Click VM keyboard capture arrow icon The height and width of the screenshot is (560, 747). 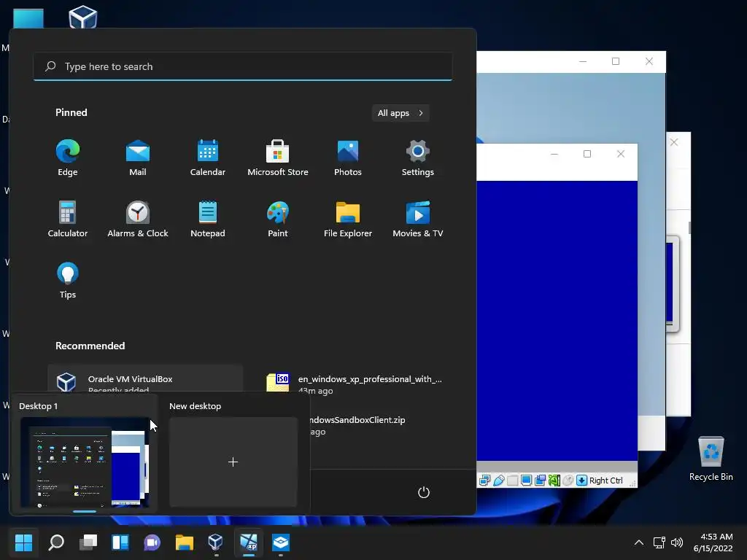(581, 481)
